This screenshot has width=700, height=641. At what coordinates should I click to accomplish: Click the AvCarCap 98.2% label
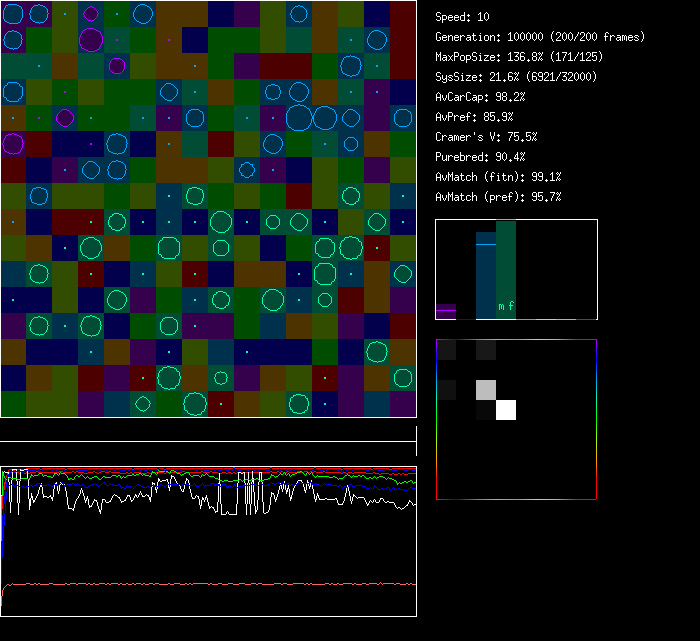tap(480, 97)
